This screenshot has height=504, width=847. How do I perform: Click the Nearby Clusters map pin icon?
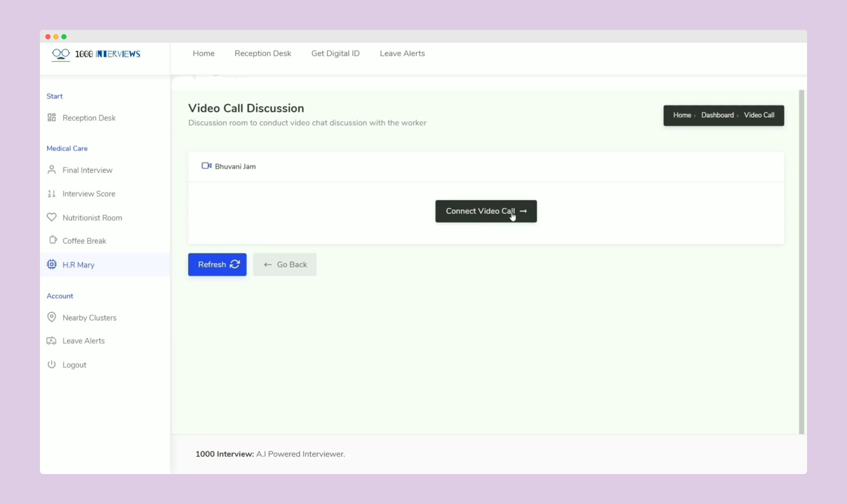pyautogui.click(x=52, y=317)
